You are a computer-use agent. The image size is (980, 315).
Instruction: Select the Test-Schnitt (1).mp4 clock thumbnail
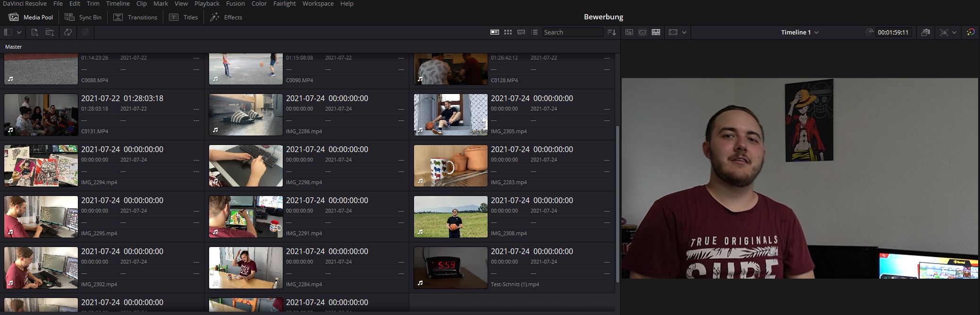coord(451,268)
